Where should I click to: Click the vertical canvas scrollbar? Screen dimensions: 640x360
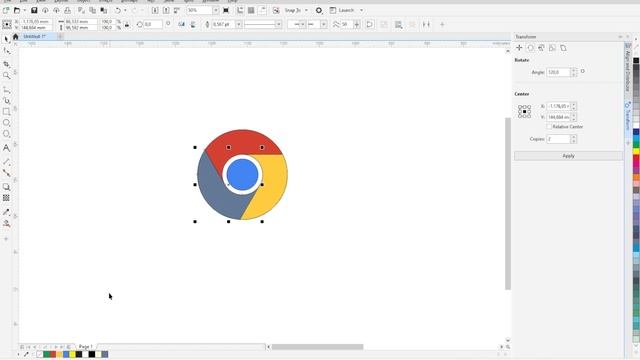click(508, 203)
